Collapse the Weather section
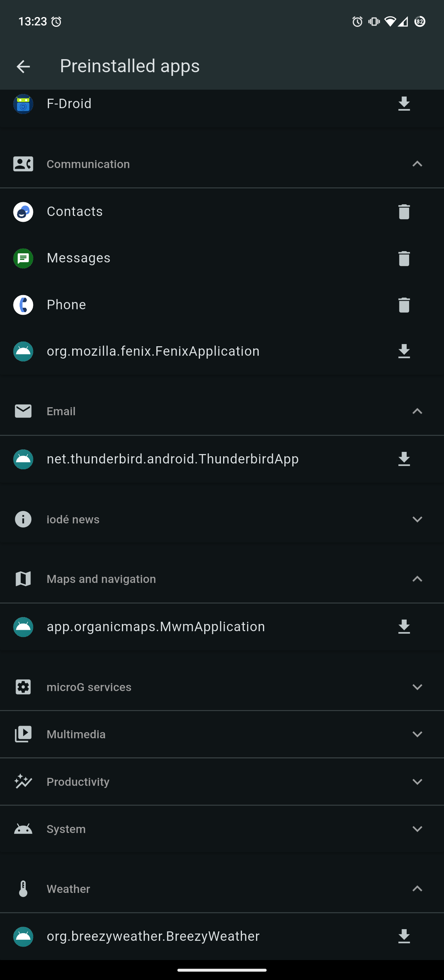Viewport: 444px width, 980px height. point(417,889)
